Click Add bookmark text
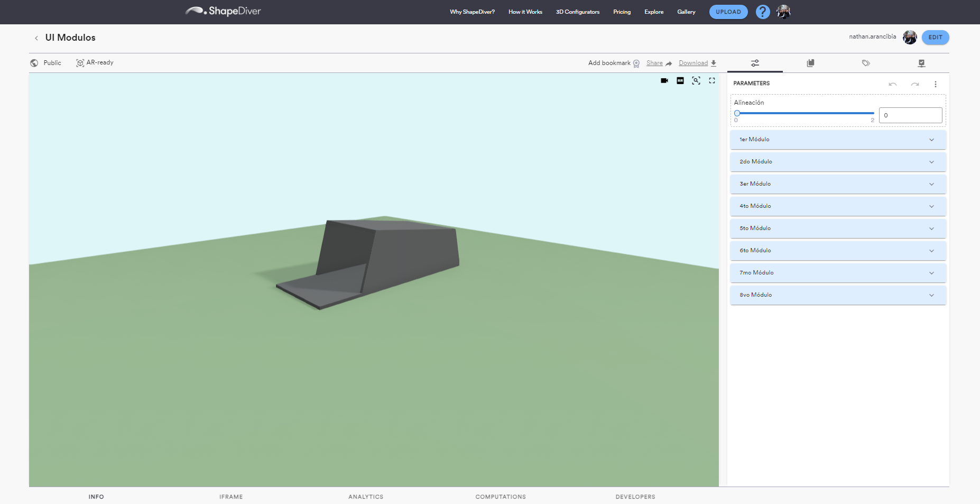The height and width of the screenshot is (504, 980). (x=609, y=63)
